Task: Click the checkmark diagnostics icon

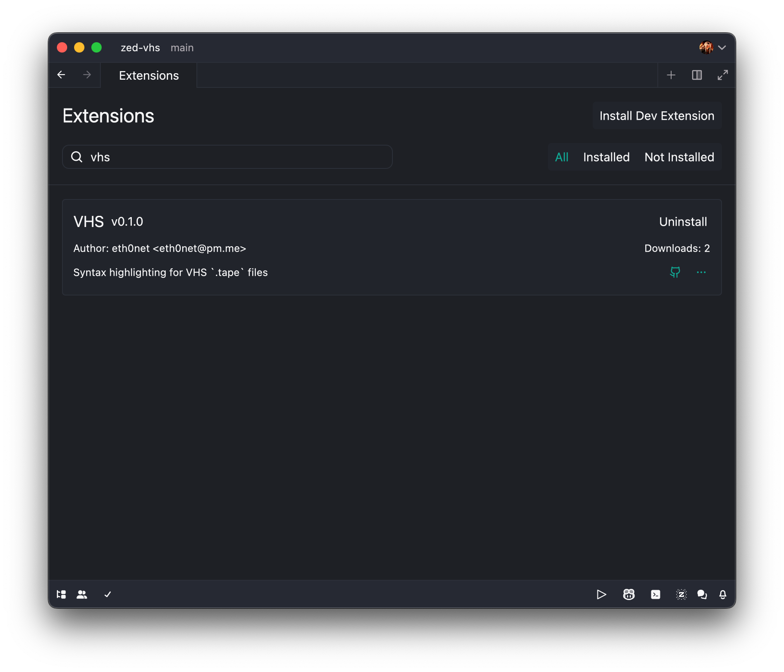Action: (x=108, y=594)
